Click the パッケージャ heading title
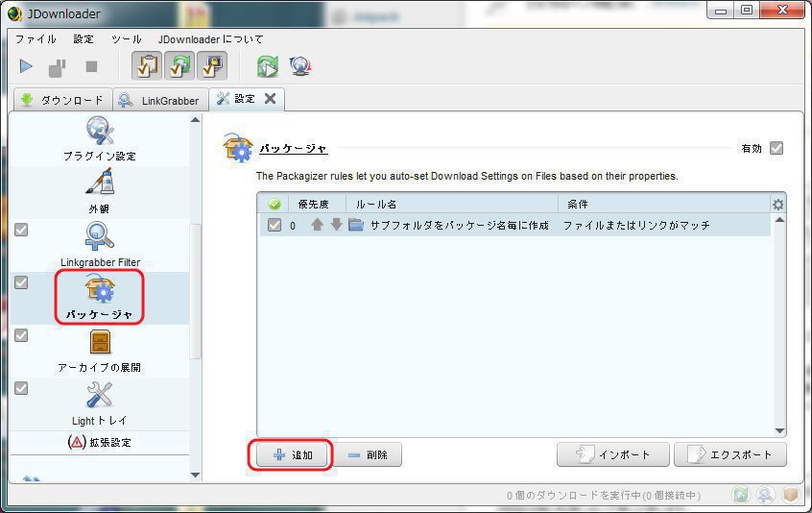This screenshot has height=513, width=812. [293, 149]
